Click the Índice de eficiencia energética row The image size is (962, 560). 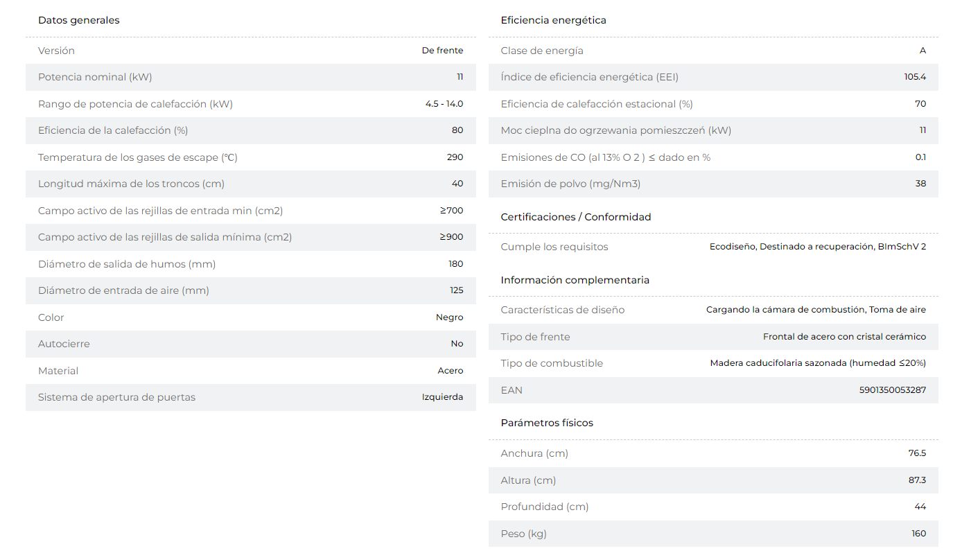(713, 77)
